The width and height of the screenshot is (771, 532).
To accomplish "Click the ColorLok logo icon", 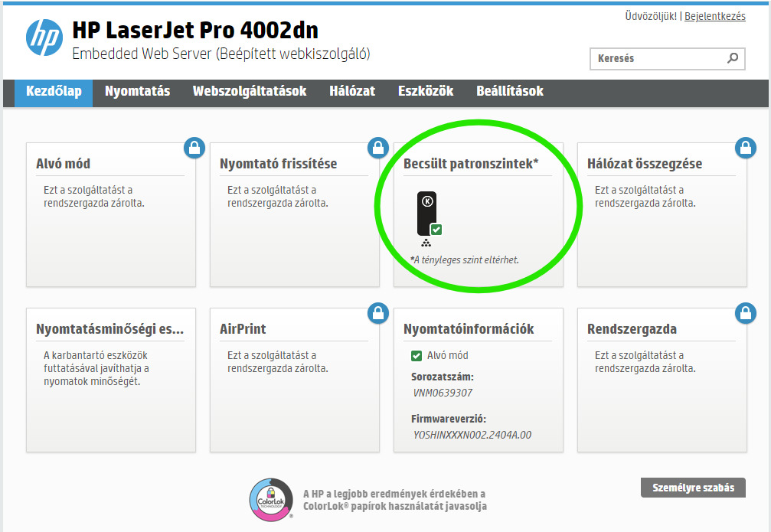I will point(271,500).
